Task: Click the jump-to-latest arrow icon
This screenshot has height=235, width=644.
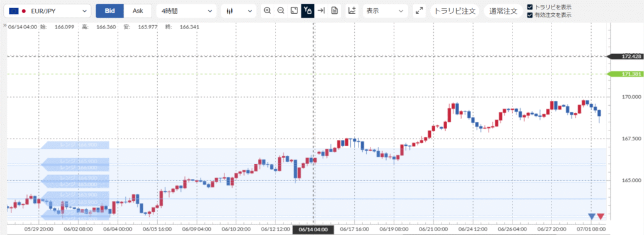Action: click(321, 11)
